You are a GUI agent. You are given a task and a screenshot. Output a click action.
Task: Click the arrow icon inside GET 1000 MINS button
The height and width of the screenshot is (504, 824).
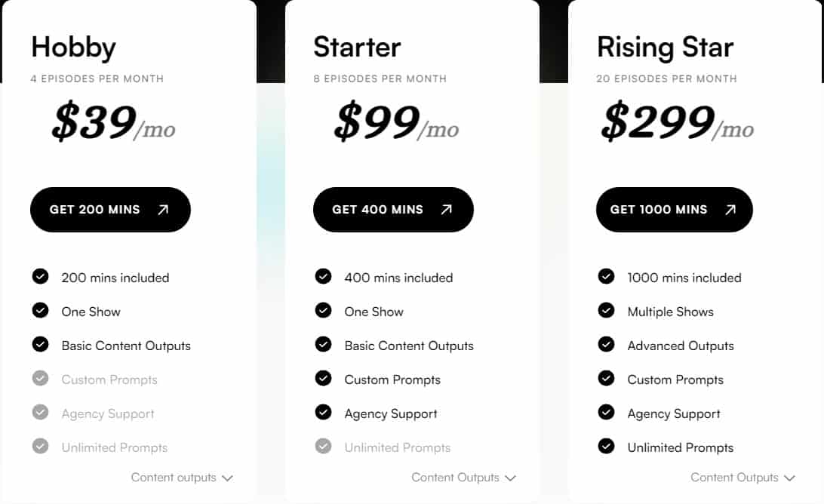730,210
